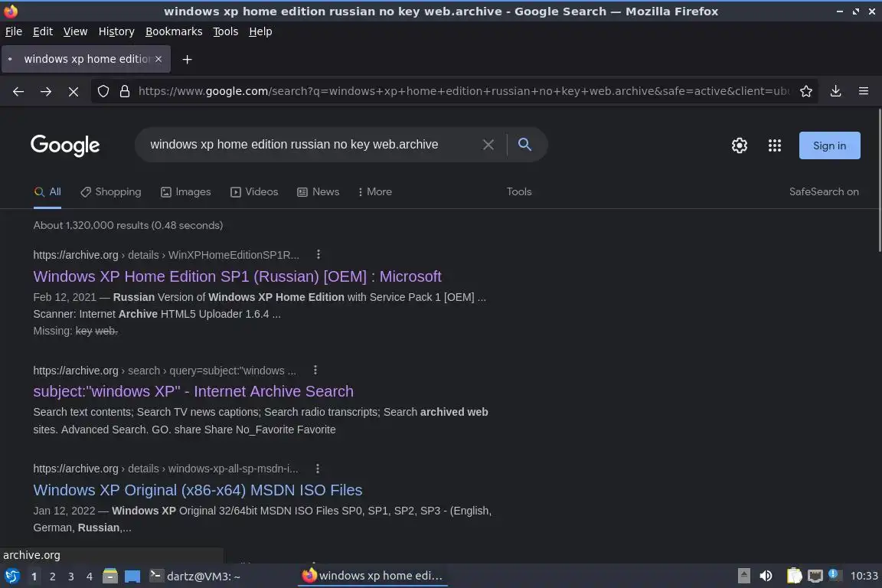Switch to the Shopping results tab
Image resolution: width=882 pixels, height=588 pixels.
[111, 192]
